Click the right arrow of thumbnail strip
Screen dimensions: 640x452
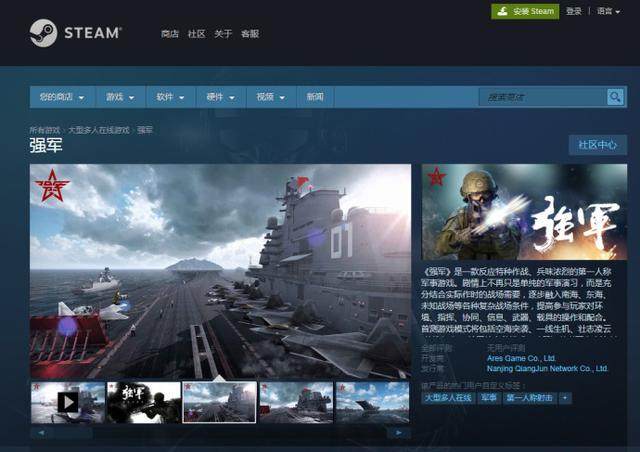(x=399, y=432)
